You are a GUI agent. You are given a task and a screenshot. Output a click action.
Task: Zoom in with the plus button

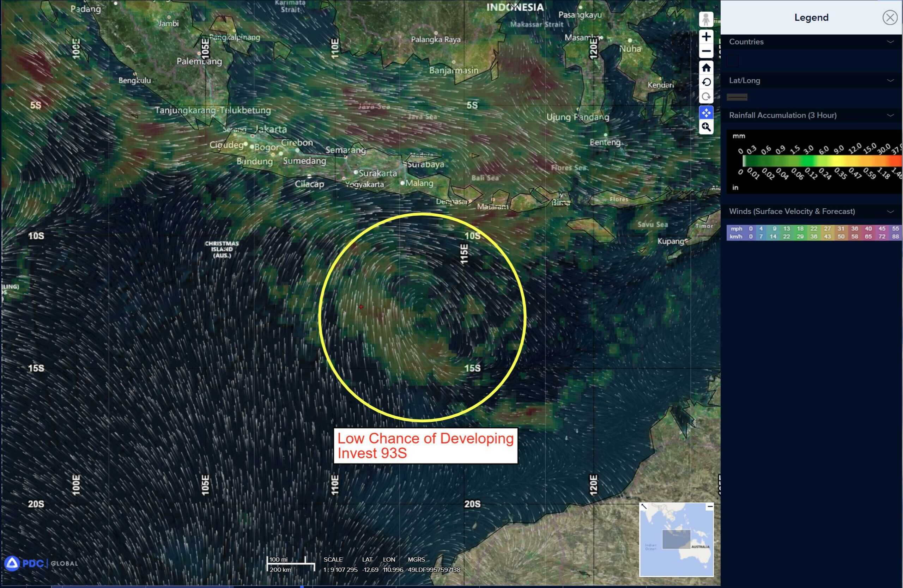(x=706, y=37)
